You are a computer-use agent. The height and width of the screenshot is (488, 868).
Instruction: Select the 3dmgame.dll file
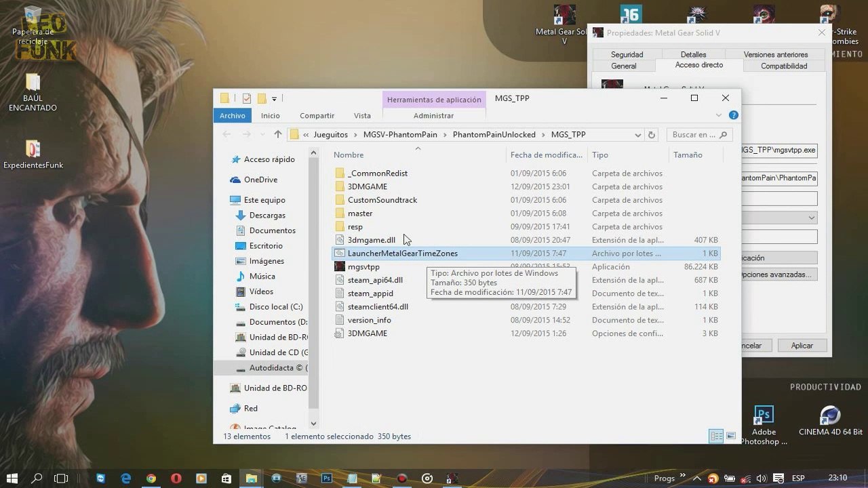371,240
